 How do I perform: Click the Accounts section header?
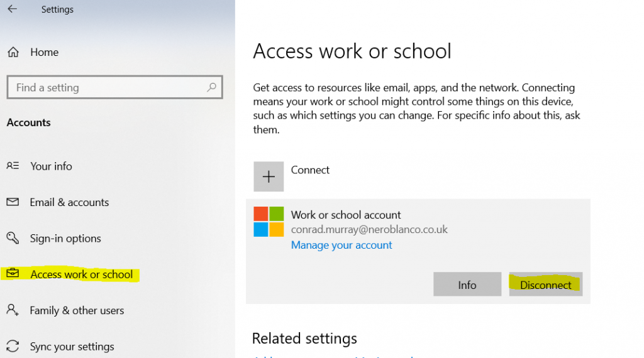[29, 122]
